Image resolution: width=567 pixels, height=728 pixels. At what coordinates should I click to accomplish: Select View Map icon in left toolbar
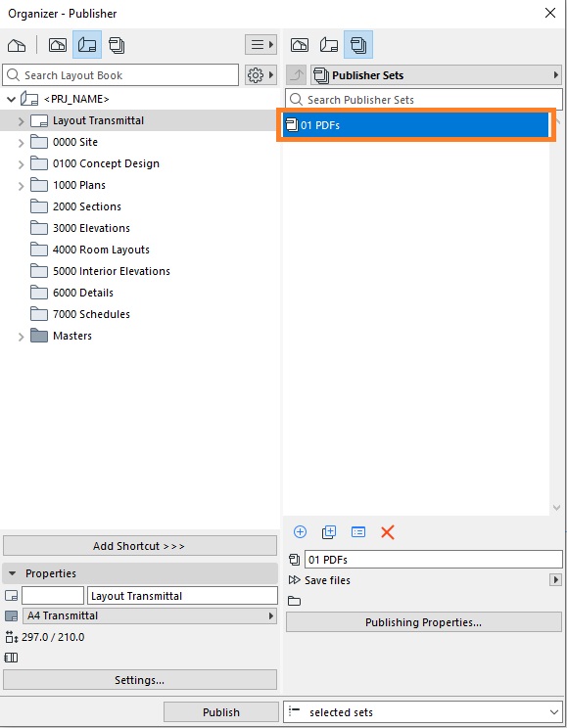[x=58, y=45]
